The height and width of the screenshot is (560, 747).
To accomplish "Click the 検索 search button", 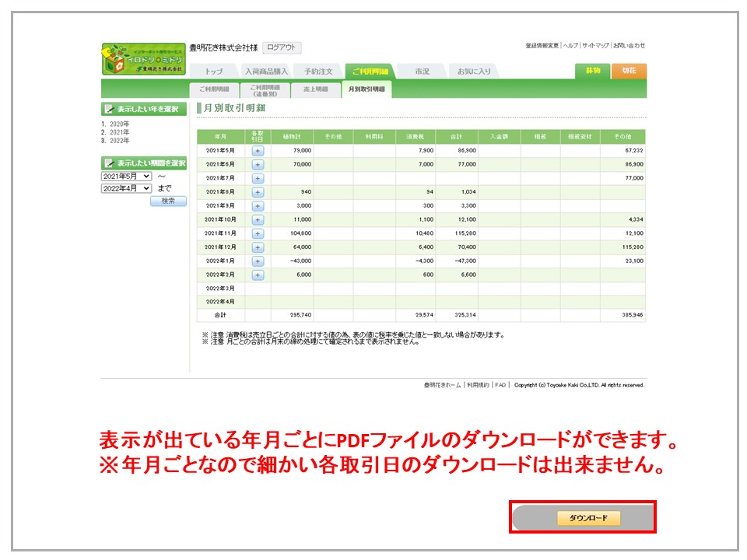I will [x=168, y=201].
